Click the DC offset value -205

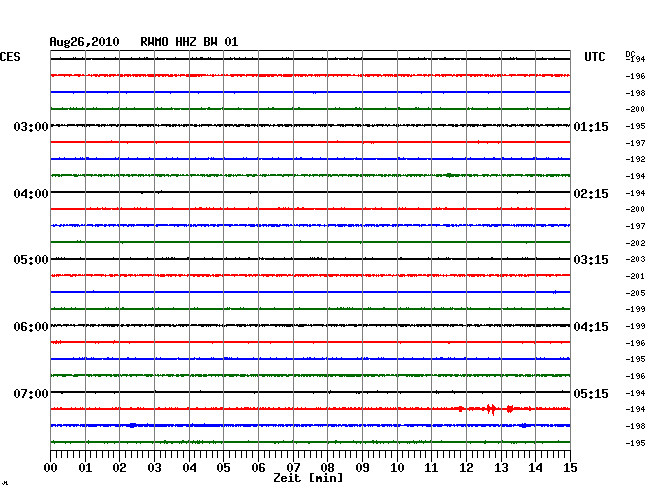pyautogui.click(x=635, y=293)
